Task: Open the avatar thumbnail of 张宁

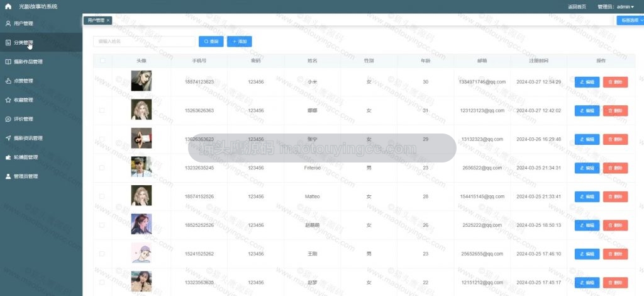Action: point(142,138)
